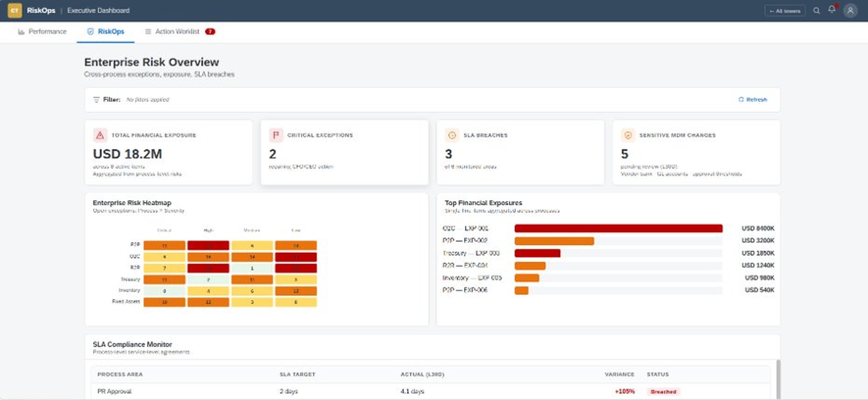
Task: Click the P2P EXP-006 label
Action: coord(465,290)
